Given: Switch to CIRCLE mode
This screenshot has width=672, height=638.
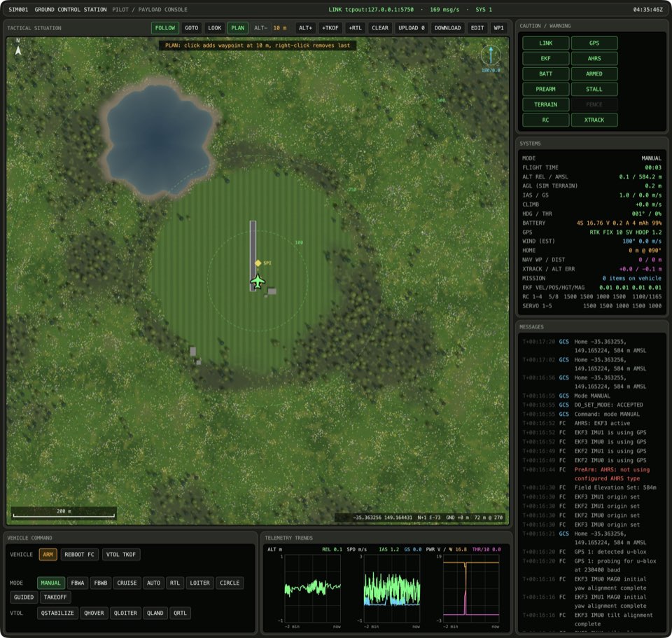Looking at the screenshot, I should point(230,583).
